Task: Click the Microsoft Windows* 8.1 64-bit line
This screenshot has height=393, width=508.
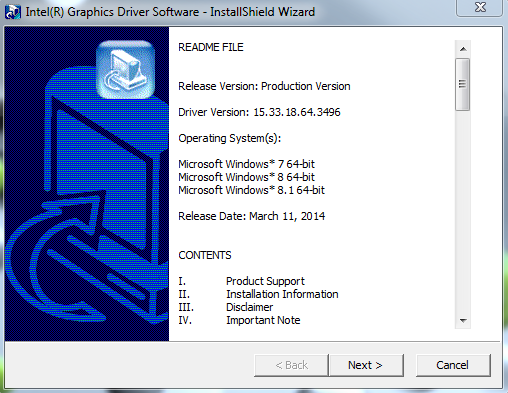Action: tap(251, 190)
